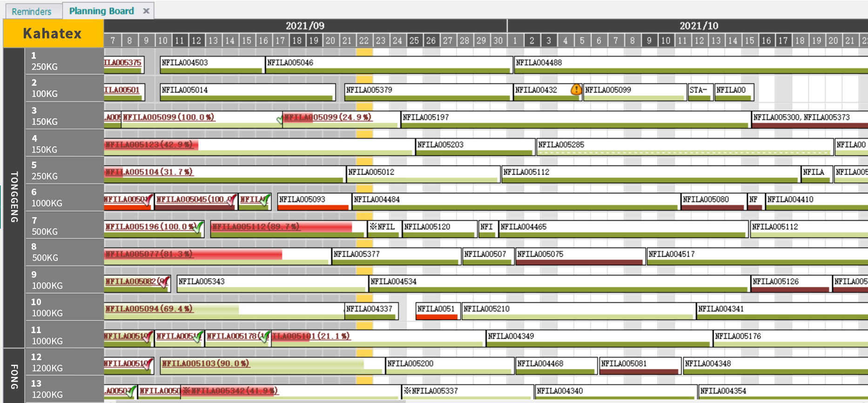Select NFILA005077 (81.3%) progress bar
This screenshot has height=403, width=868.
point(193,254)
